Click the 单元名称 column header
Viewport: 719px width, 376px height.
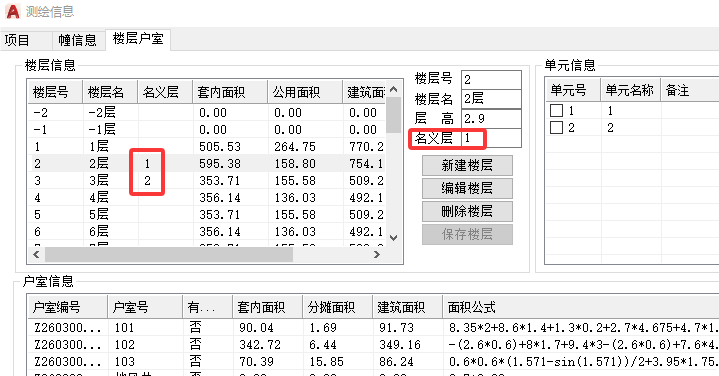pyautogui.click(x=631, y=90)
